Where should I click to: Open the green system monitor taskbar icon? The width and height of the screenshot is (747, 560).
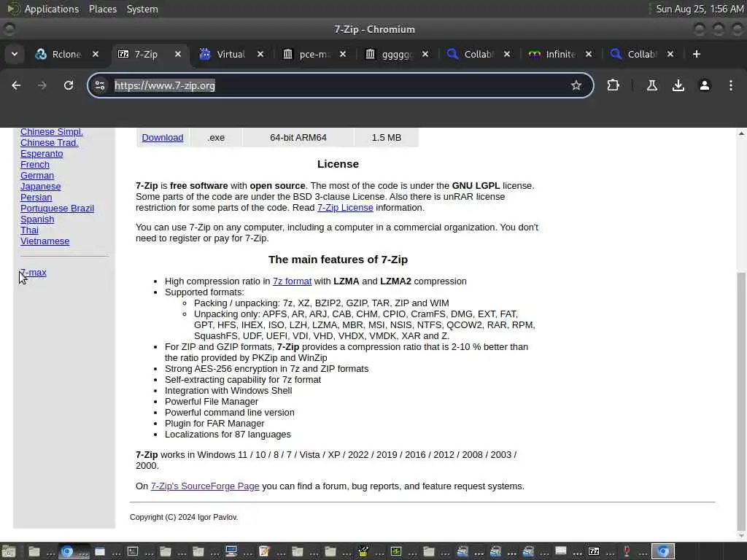[396, 551]
